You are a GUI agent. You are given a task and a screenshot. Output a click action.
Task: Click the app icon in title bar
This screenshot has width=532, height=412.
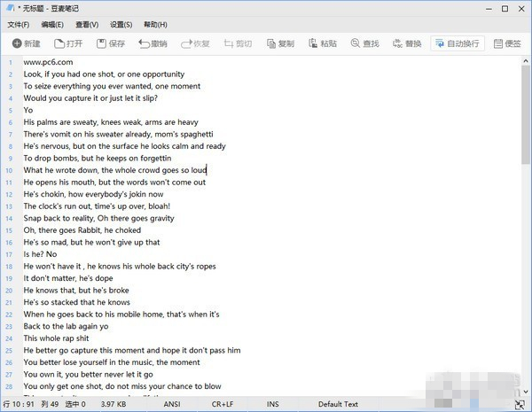tap(11, 8)
